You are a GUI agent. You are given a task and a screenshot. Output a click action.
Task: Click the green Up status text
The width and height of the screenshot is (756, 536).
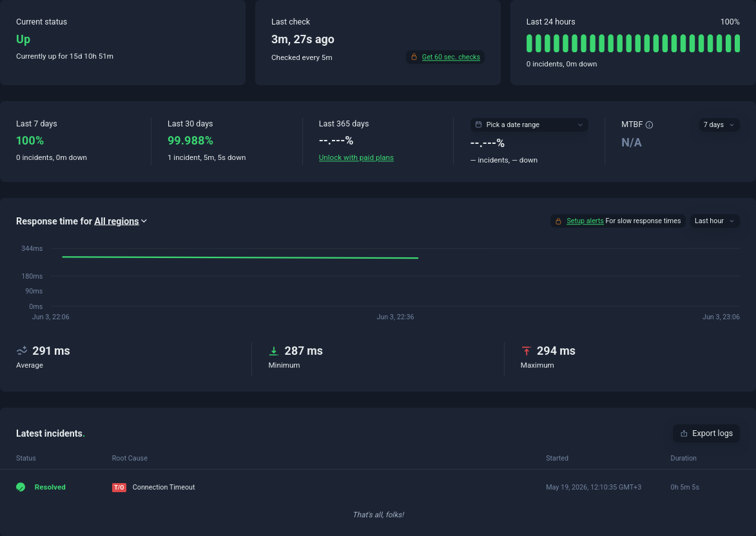[23, 39]
